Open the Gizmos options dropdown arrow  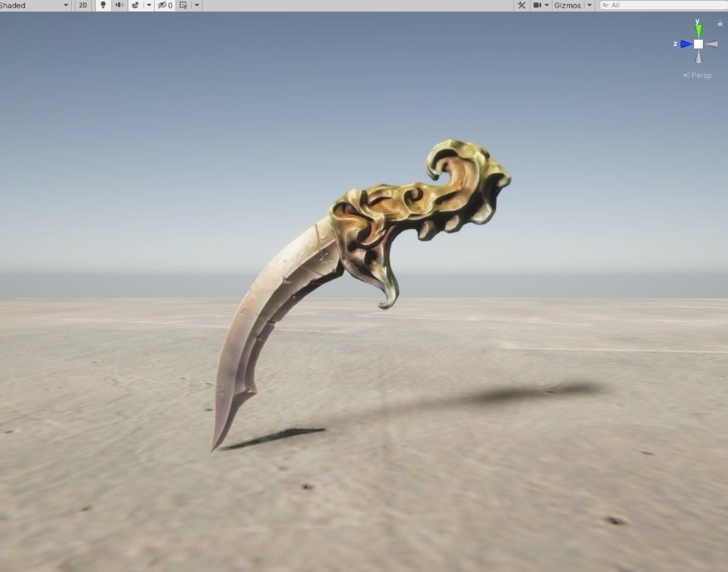589,6
